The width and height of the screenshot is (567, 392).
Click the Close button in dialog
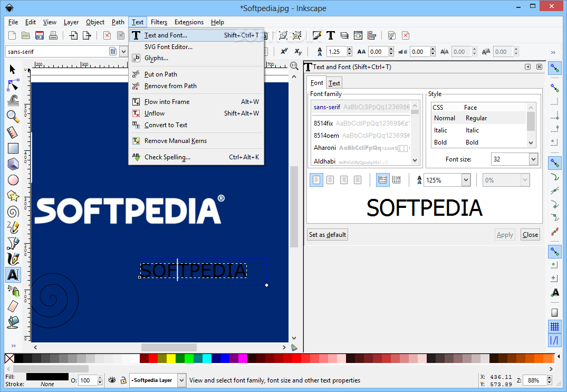(530, 235)
